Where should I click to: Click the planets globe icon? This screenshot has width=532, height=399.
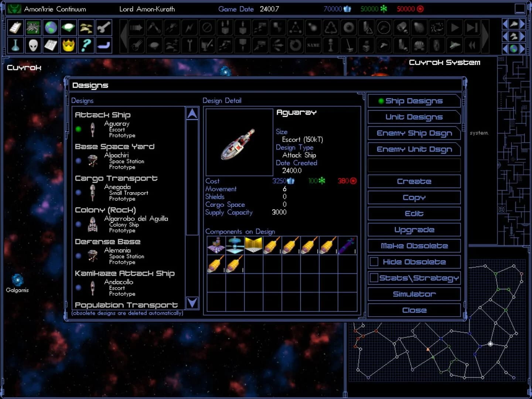(51, 28)
